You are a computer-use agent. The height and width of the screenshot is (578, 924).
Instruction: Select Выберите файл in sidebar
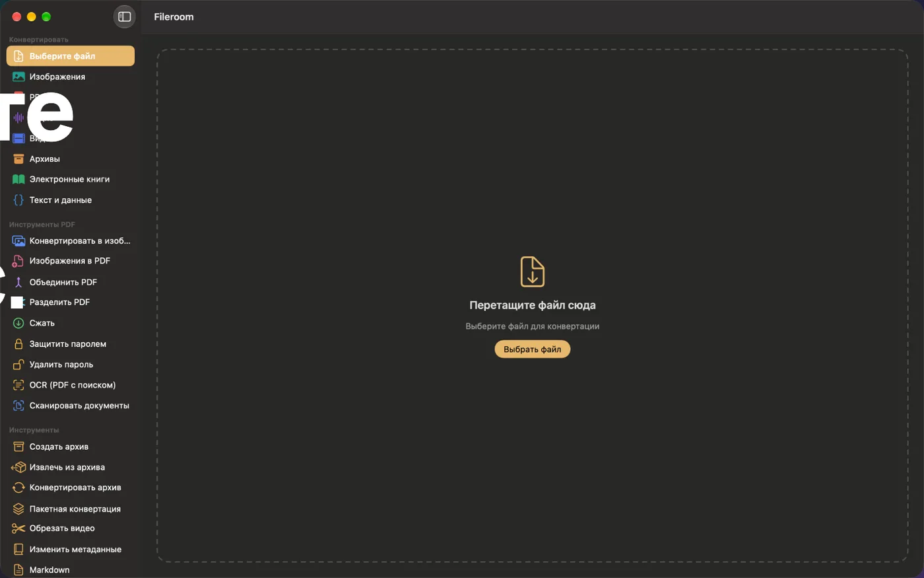(x=71, y=56)
